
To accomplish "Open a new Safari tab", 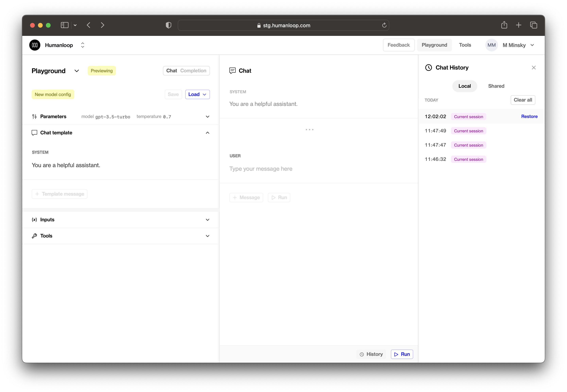I will pyautogui.click(x=519, y=25).
